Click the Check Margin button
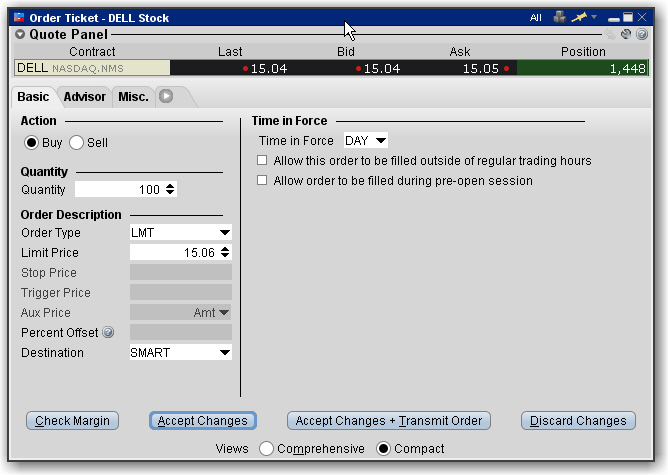Viewport: 668px width, 475px height. [73, 421]
